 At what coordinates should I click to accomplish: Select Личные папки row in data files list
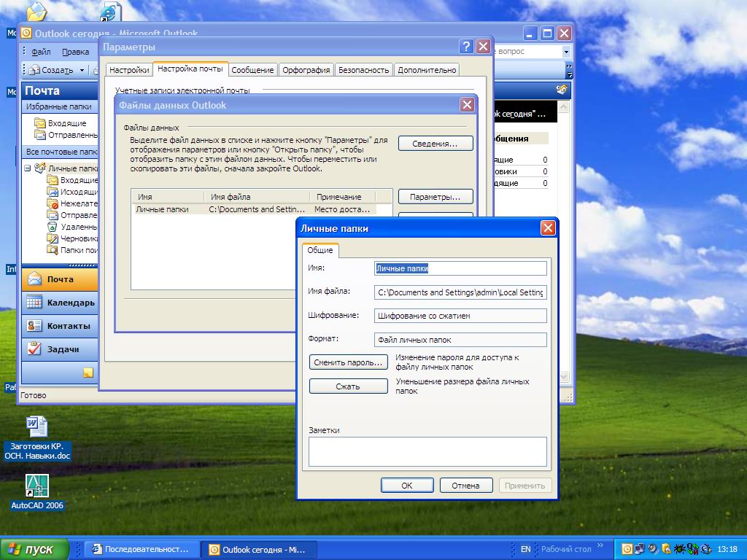pos(255,209)
